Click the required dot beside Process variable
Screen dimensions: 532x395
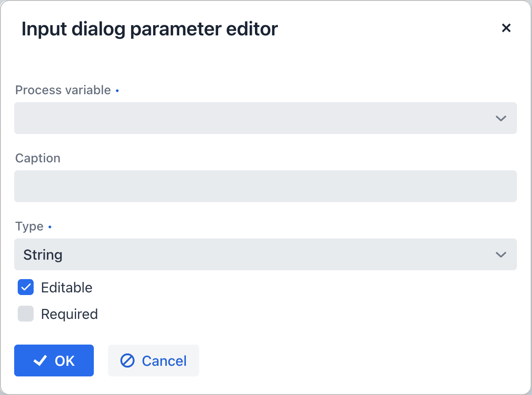[x=117, y=91]
